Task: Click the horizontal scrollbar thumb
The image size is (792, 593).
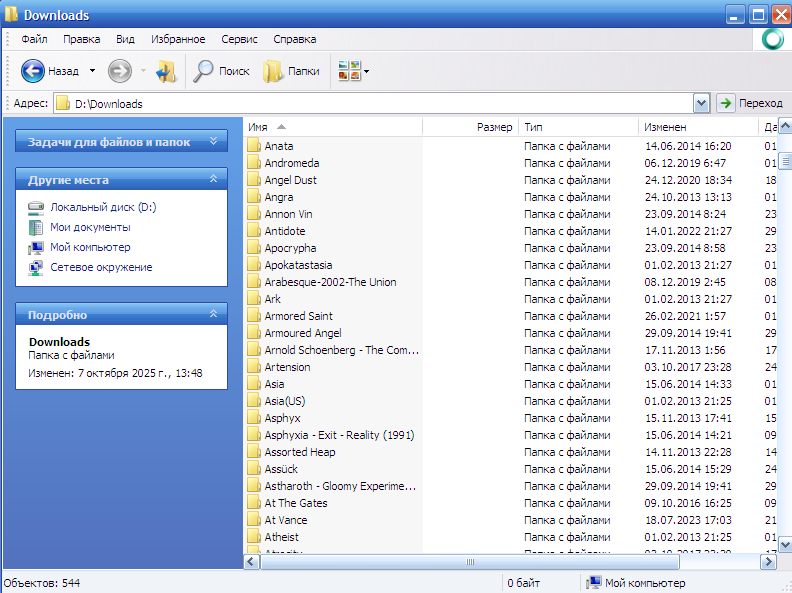Action: point(470,562)
